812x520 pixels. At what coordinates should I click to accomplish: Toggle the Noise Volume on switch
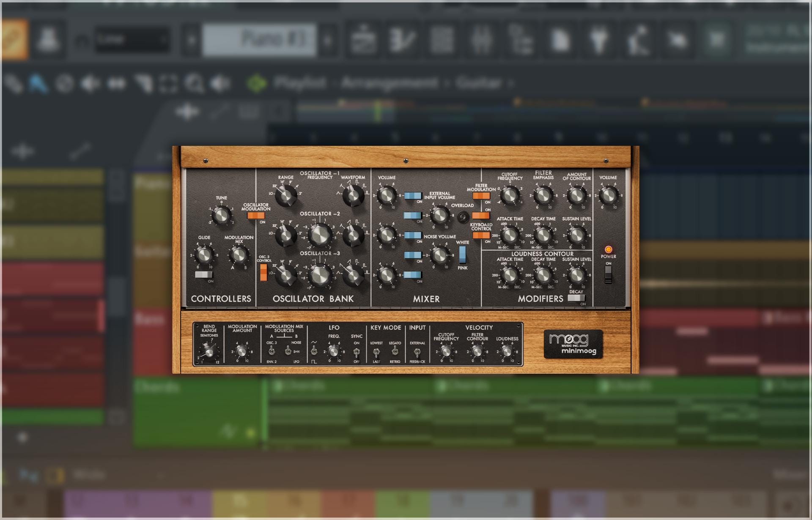pyautogui.click(x=413, y=255)
